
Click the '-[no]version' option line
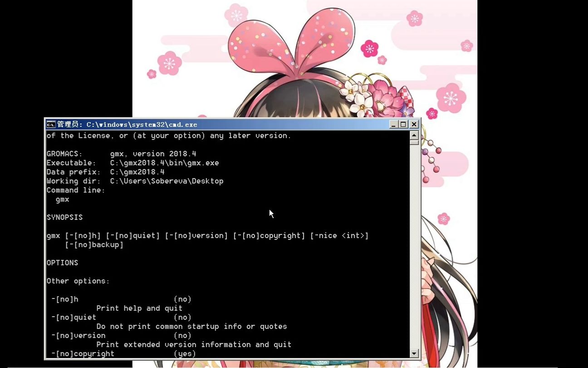pos(121,336)
